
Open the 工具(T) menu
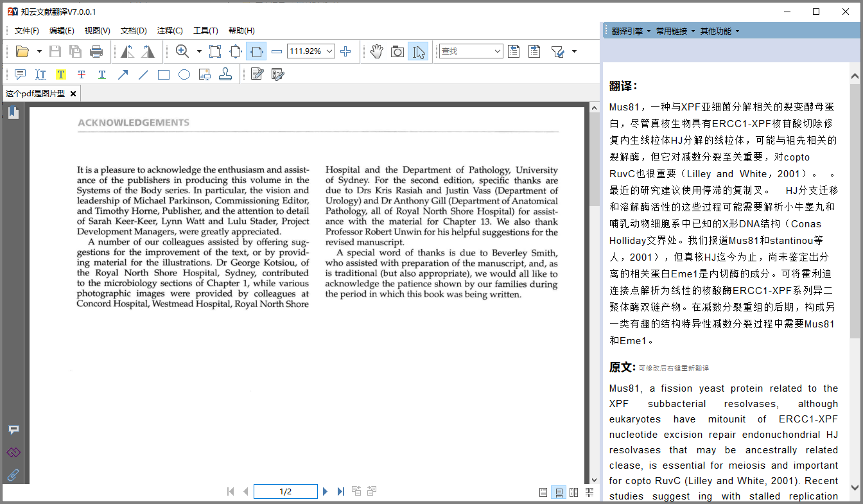point(205,31)
